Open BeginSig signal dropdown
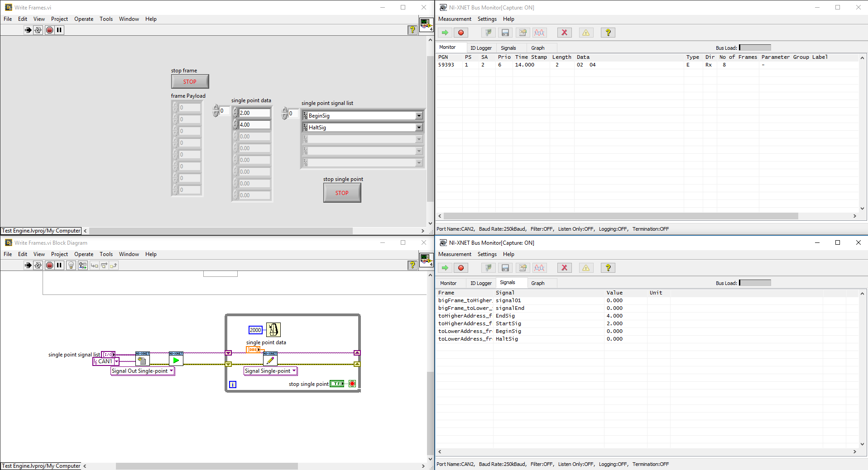The height and width of the screenshot is (470, 868). pos(419,116)
